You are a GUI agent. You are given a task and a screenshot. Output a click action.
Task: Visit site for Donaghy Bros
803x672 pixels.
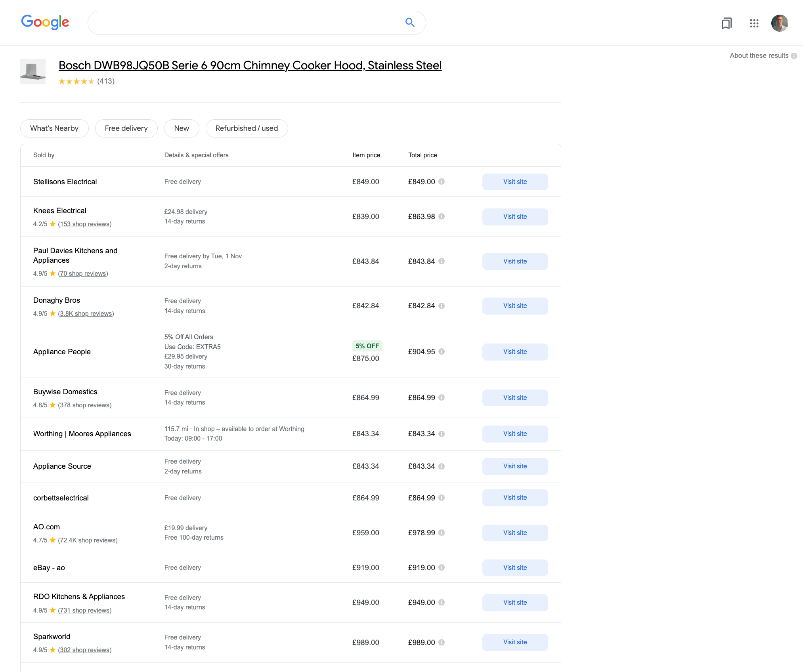[515, 306]
